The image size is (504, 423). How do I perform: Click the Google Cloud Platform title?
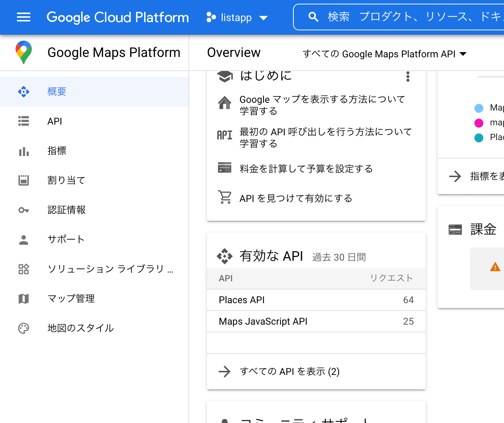click(118, 17)
